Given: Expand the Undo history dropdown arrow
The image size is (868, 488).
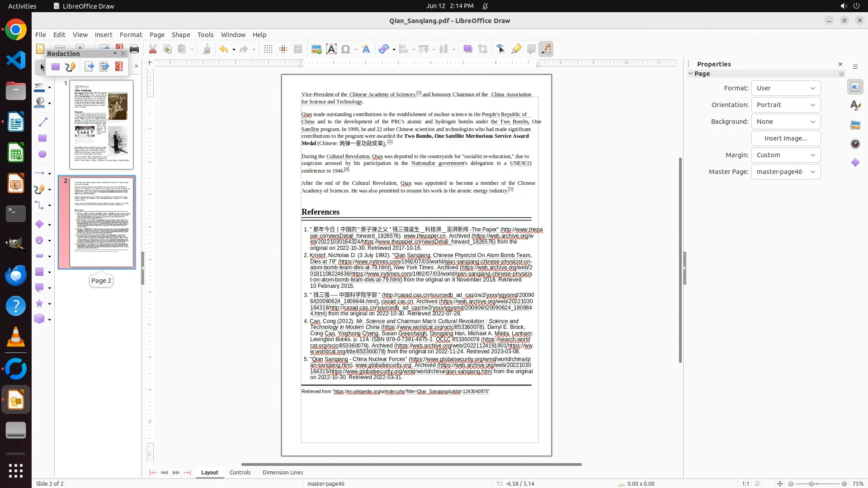Looking at the screenshot, I should 234,50.
